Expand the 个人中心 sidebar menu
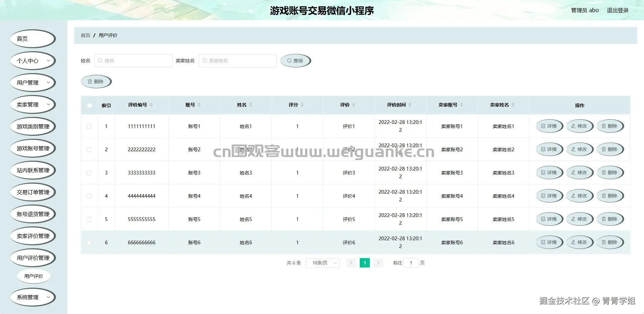 click(x=33, y=61)
